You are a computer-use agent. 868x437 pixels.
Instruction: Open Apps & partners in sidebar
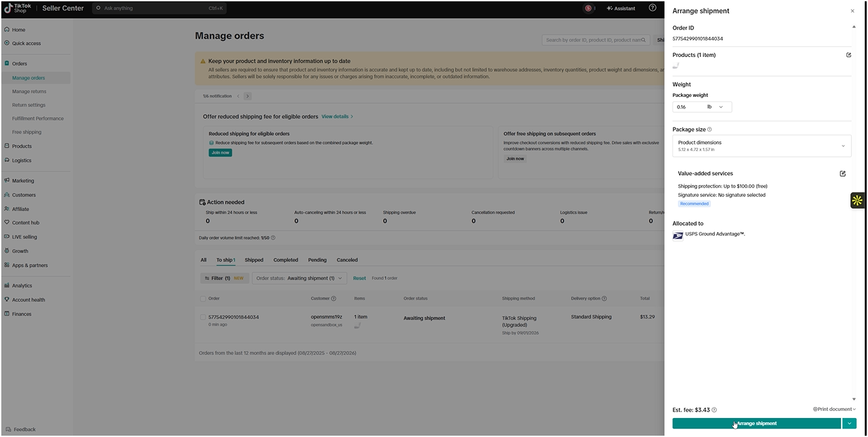(30, 266)
